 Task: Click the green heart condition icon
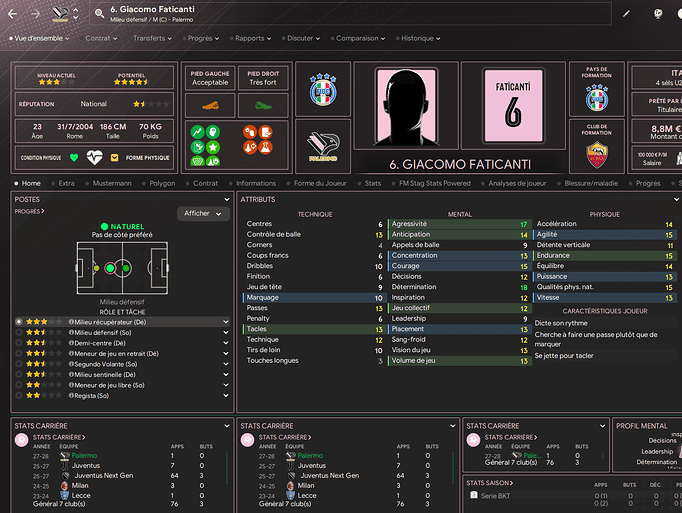74,158
